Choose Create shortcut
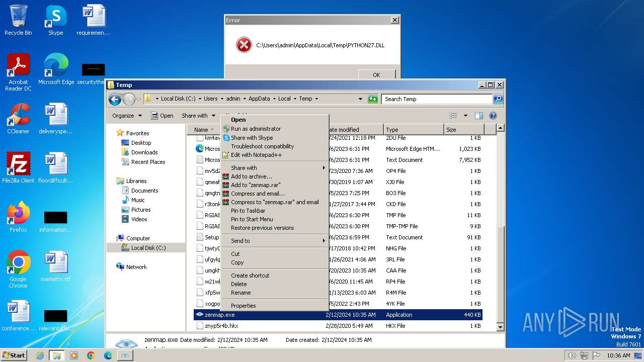Viewport: 644px width, 362px height. coord(275,276)
